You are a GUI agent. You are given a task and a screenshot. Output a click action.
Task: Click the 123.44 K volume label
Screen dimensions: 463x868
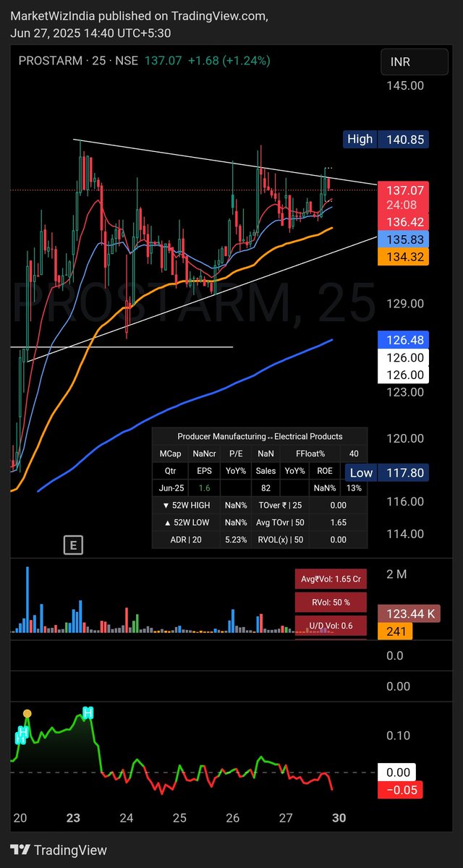[x=409, y=614]
